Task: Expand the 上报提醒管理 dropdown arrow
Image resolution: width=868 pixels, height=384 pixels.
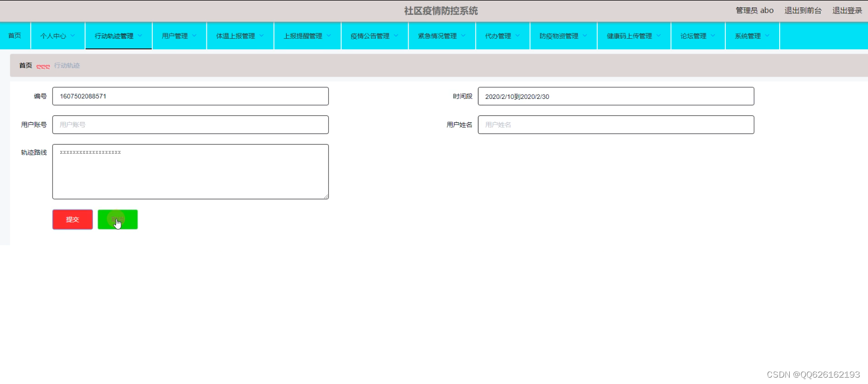Action: (329, 36)
